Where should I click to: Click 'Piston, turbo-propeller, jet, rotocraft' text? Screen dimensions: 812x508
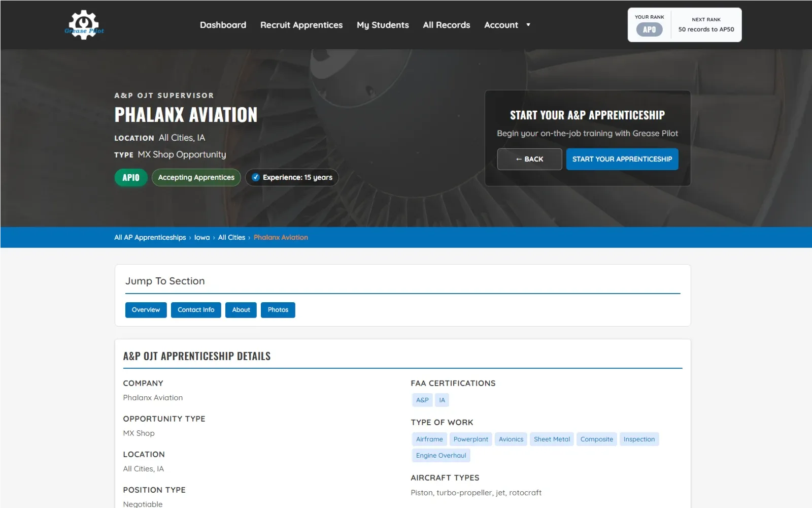click(476, 493)
